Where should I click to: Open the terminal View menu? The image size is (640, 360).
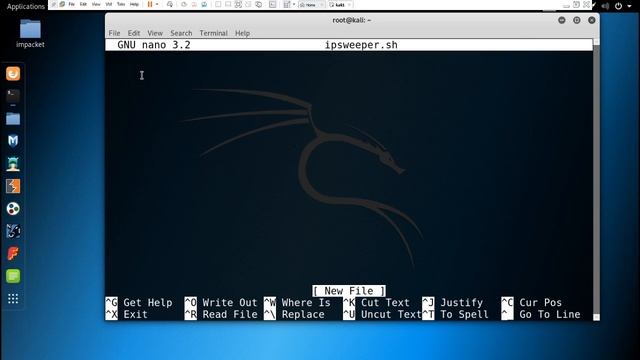(155, 33)
